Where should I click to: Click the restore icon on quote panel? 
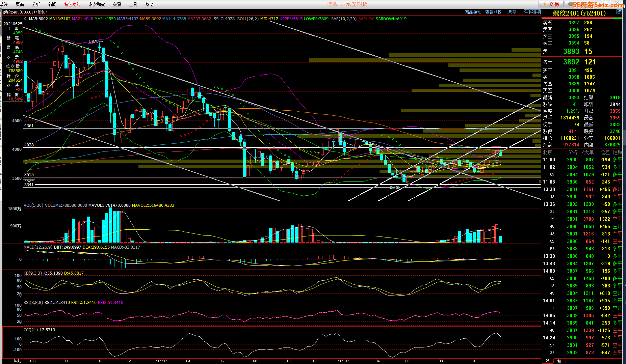[619, 12]
